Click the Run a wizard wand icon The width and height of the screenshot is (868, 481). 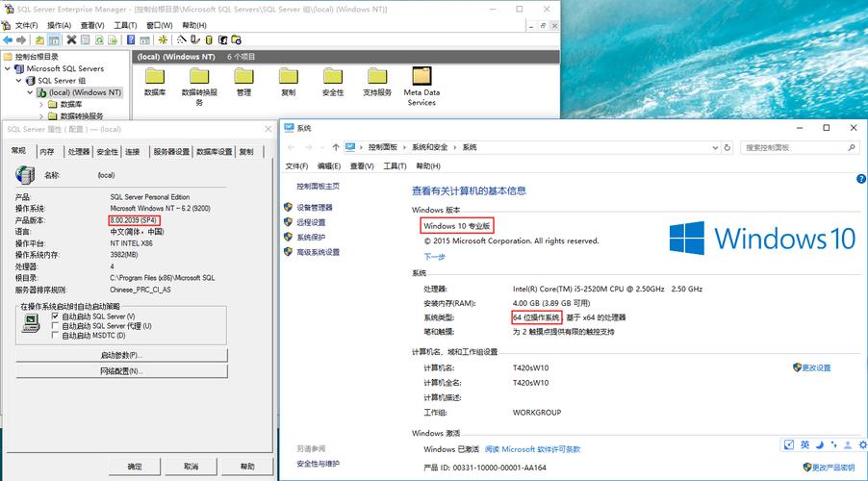click(182, 39)
